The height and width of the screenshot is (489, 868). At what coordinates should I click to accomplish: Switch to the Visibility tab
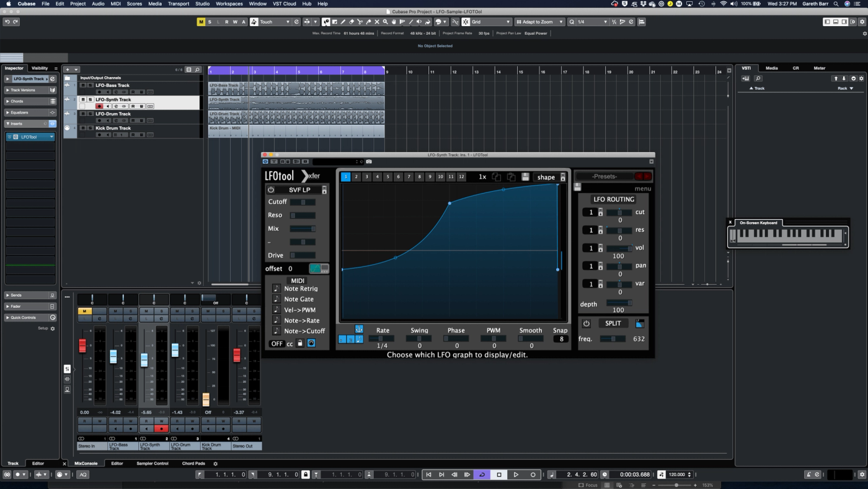(40, 68)
